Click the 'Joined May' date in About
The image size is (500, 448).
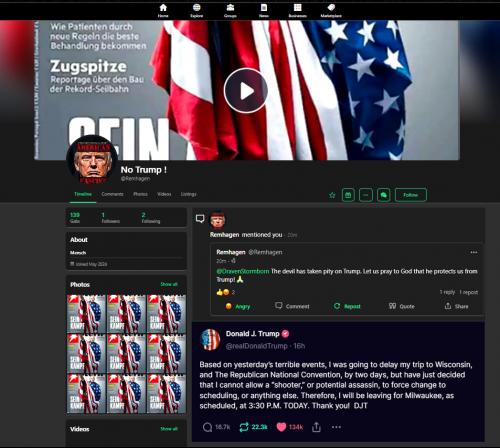pyautogui.click(x=89, y=264)
